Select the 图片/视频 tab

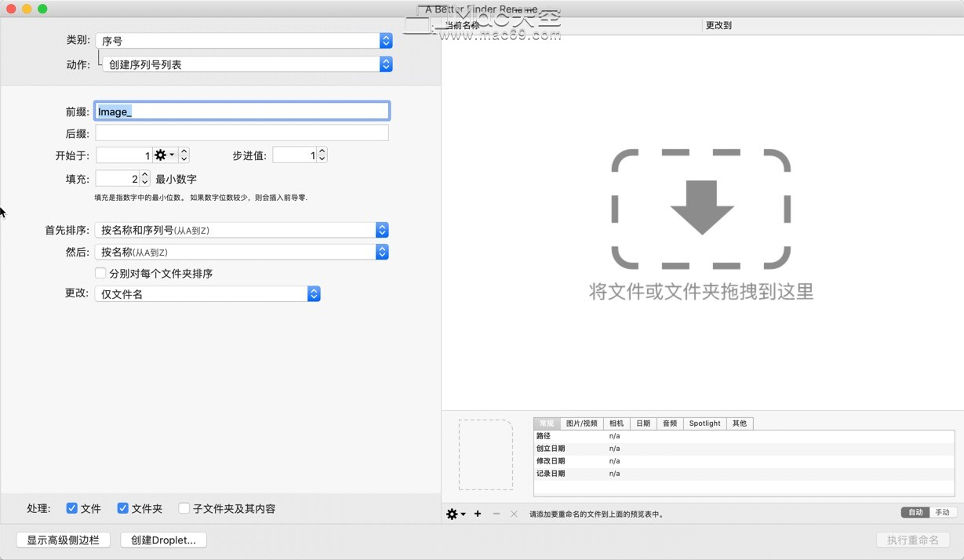(x=581, y=423)
